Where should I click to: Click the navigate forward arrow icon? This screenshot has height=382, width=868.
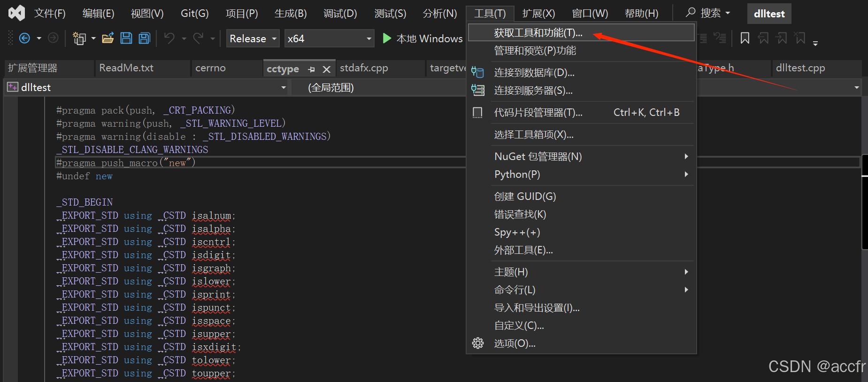54,38
